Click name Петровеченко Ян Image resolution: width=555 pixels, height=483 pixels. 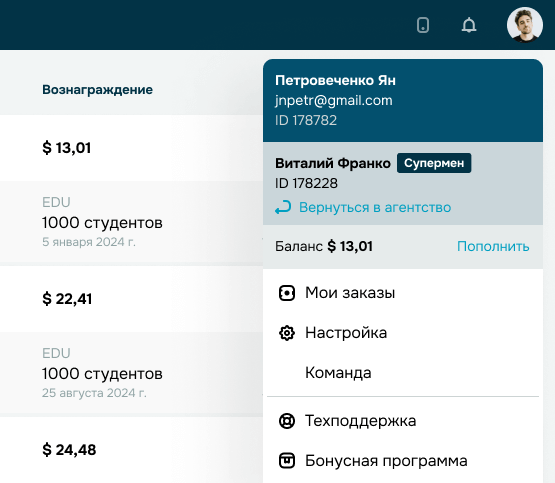tap(335, 81)
